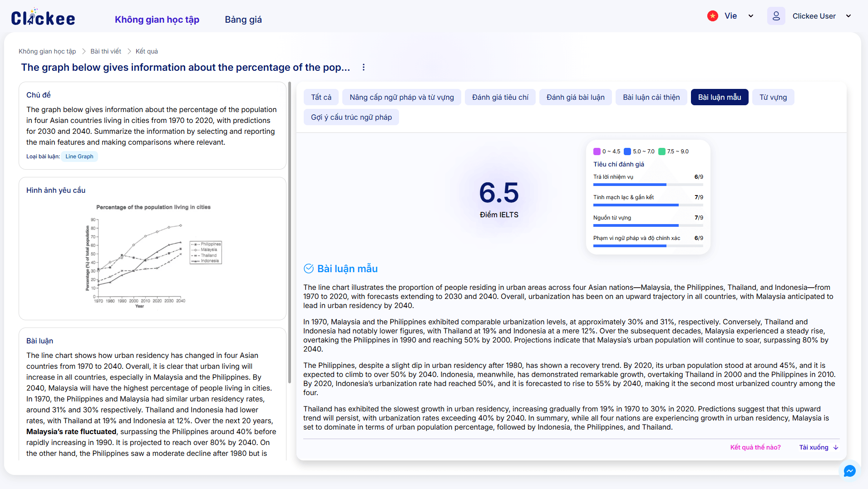Switch to the Tất cả tab
The image size is (868, 489).
tap(321, 97)
